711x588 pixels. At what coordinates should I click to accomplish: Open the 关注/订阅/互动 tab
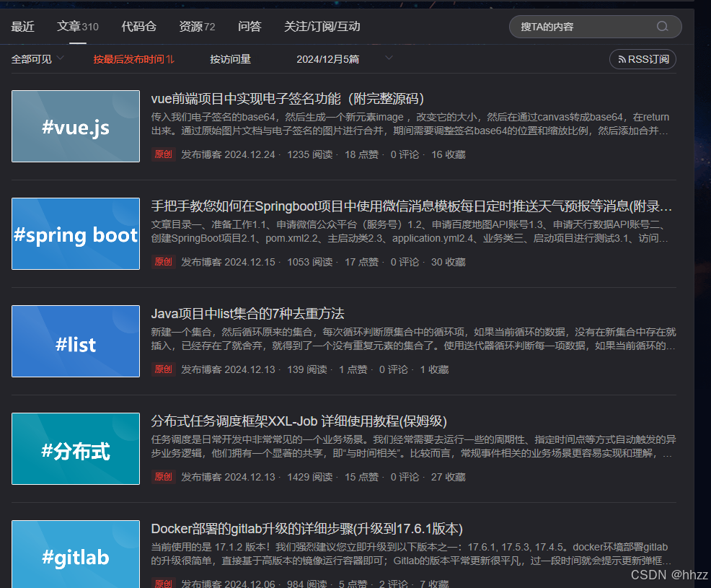(x=322, y=26)
